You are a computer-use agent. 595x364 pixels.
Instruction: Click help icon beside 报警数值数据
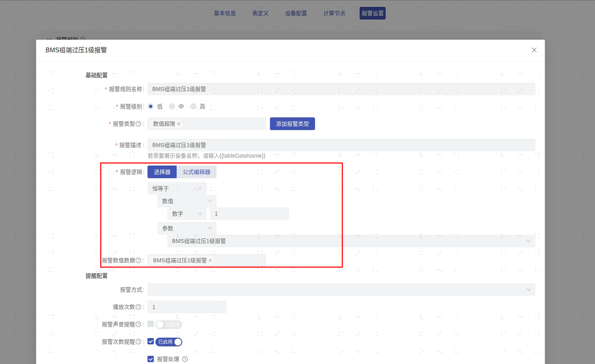(x=138, y=260)
